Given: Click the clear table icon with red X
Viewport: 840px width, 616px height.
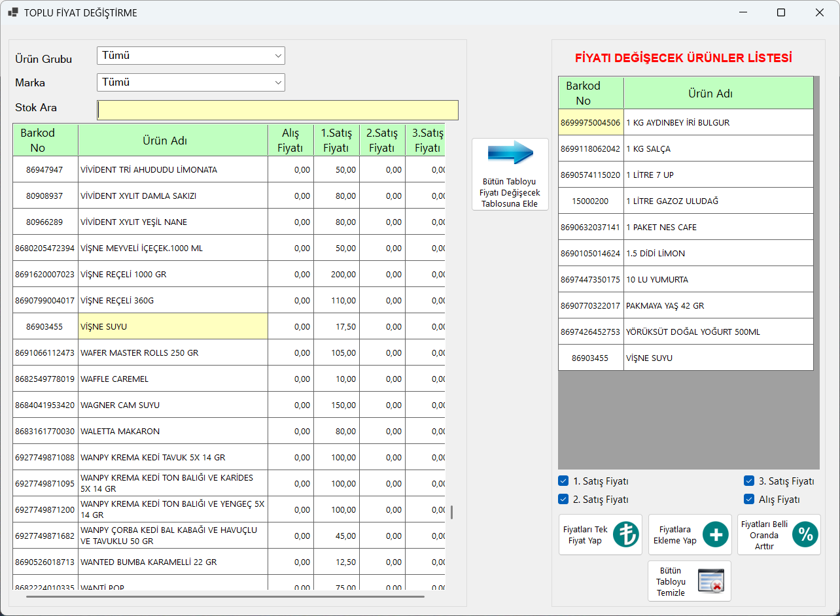Looking at the screenshot, I should coord(711,581).
